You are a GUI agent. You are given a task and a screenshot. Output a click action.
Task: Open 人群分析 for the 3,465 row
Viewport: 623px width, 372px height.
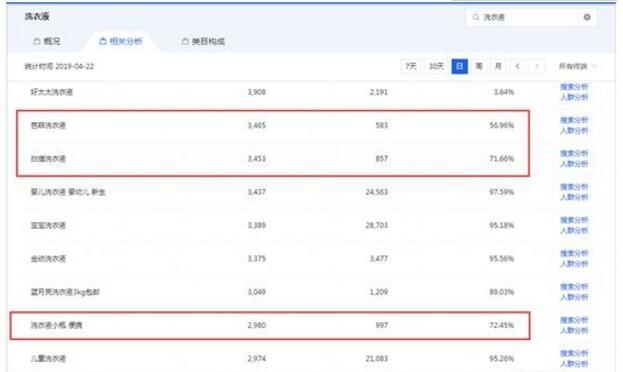pos(574,131)
